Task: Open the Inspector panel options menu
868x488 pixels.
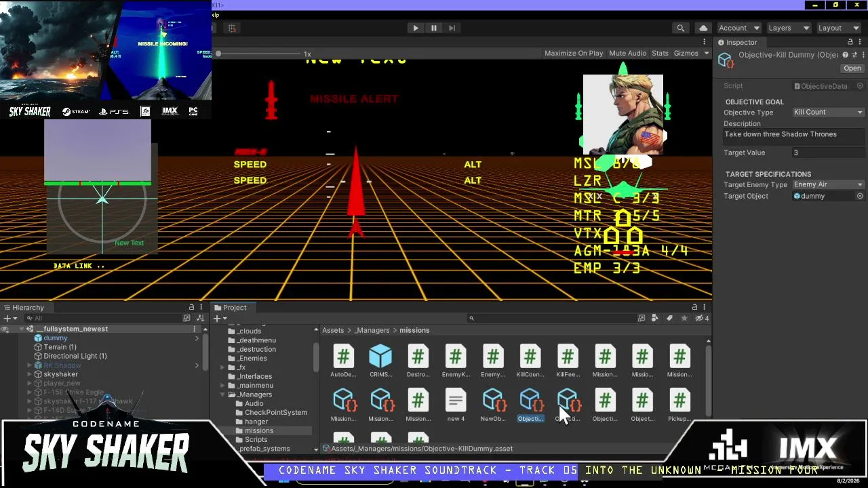Action: tap(861, 42)
